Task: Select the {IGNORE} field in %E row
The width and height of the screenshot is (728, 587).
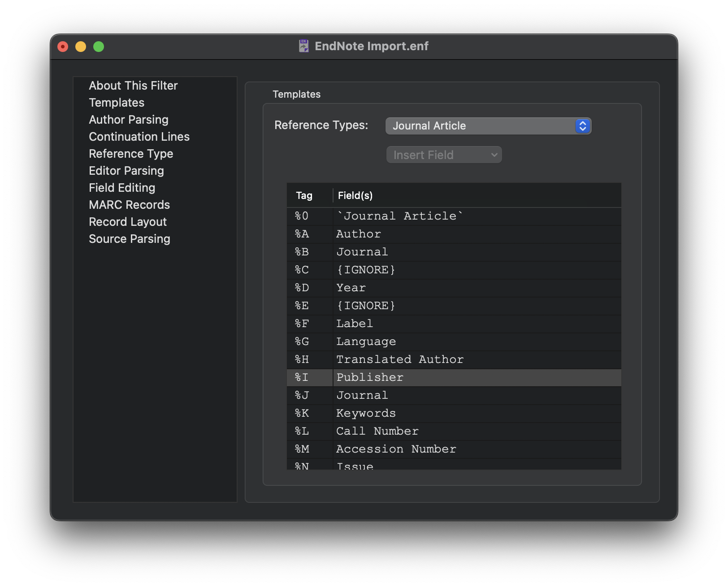Action: (x=477, y=306)
